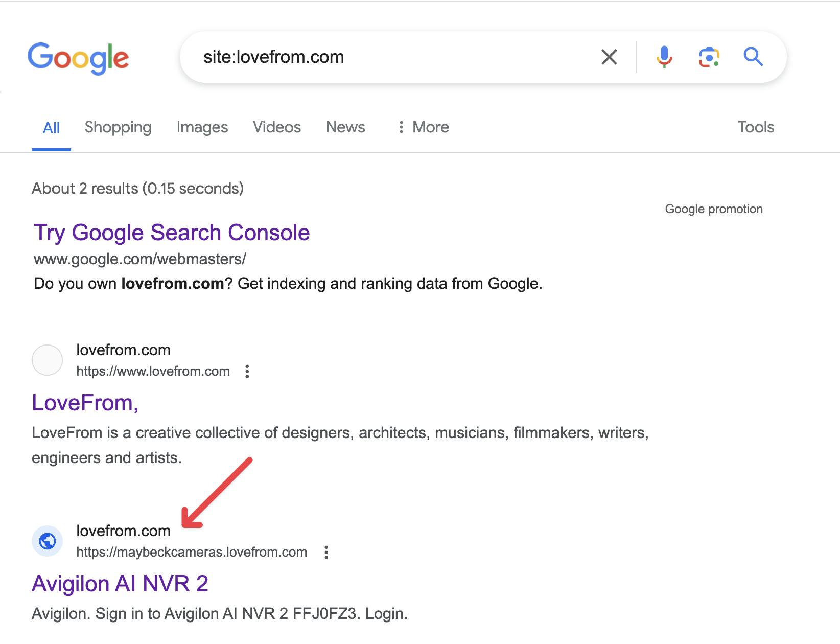Click the globe favicon of maybeckcameras result
840x644 pixels.
[x=48, y=541]
